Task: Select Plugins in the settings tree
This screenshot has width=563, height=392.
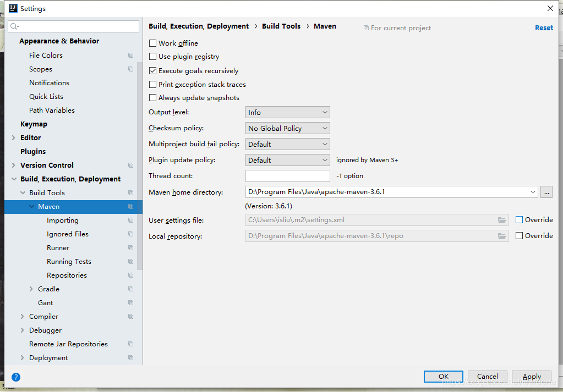Action: click(33, 151)
